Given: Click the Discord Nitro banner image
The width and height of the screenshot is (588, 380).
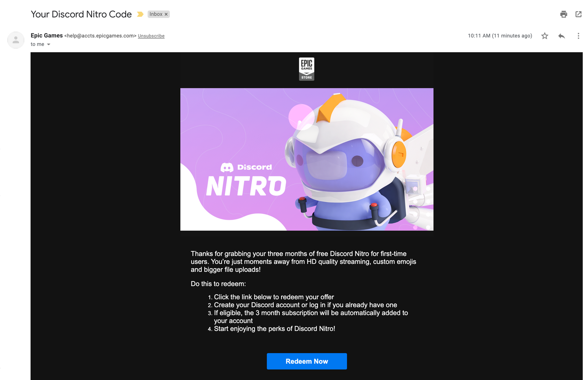Looking at the screenshot, I should (306, 159).
